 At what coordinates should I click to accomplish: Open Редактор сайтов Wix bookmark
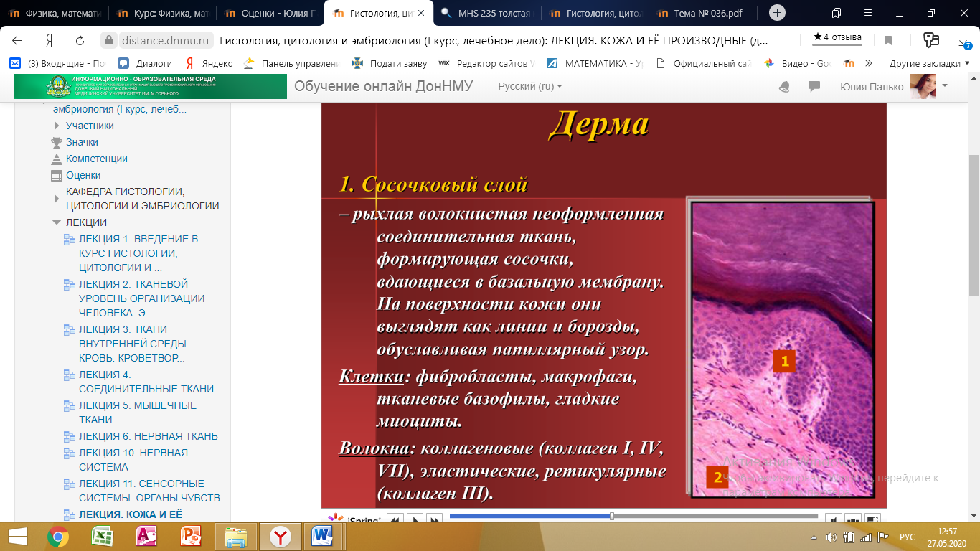(487, 63)
